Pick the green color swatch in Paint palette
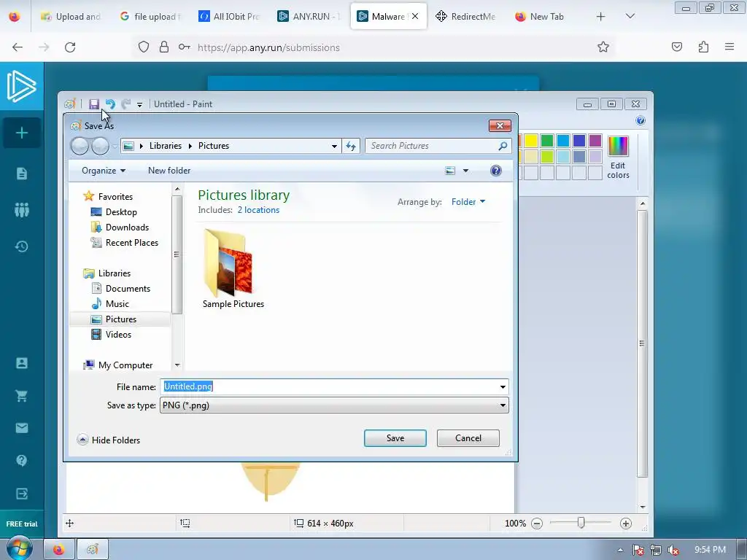The image size is (747, 560). [x=547, y=141]
